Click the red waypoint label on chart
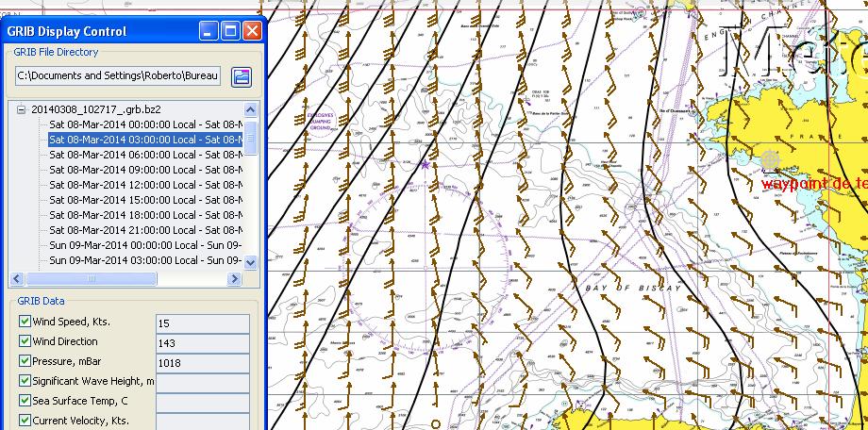This screenshot has height=430, width=868. pyautogui.click(x=813, y=184)
